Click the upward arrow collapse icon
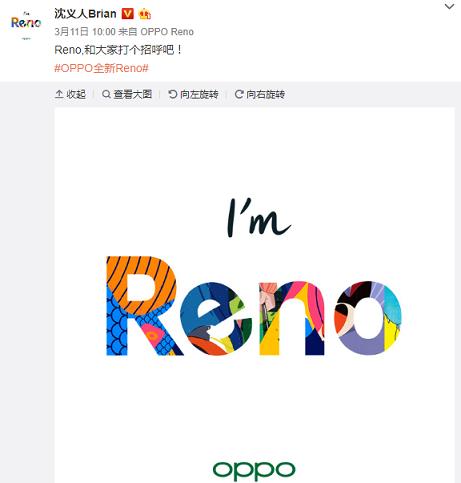The height and width of the screenshot is (483, 461). [59, 94]
